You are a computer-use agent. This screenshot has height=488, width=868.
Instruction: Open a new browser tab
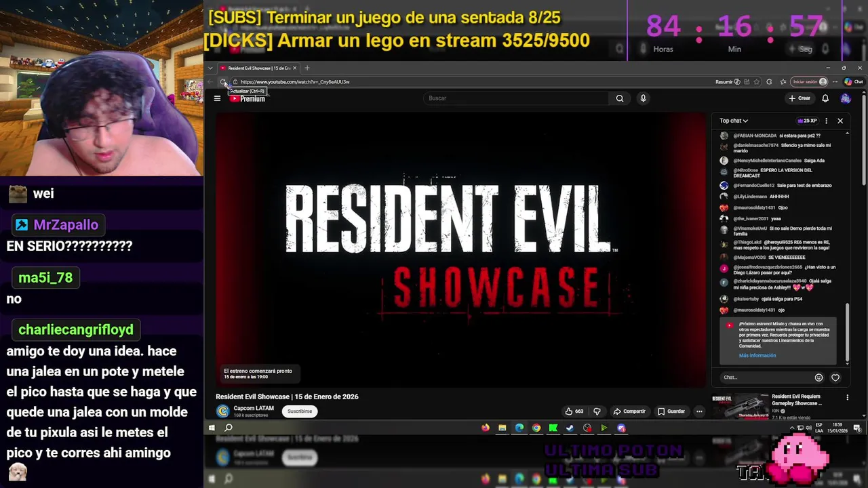307,68
